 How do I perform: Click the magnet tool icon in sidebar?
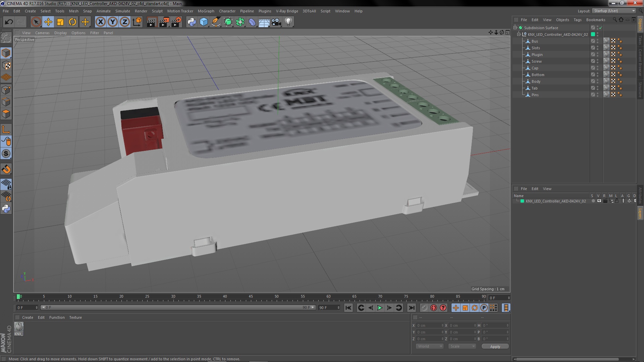tap(6, 169)
